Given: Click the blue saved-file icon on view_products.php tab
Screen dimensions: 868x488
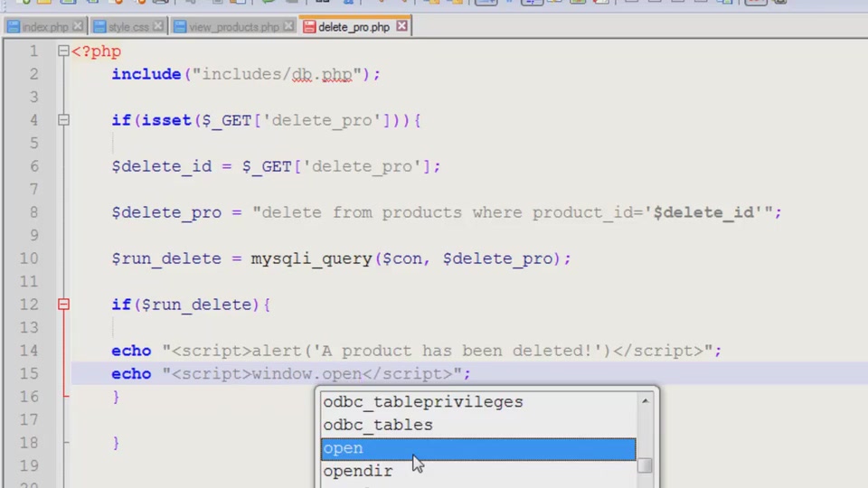Looking at the screenshot, I should [180, 26].
